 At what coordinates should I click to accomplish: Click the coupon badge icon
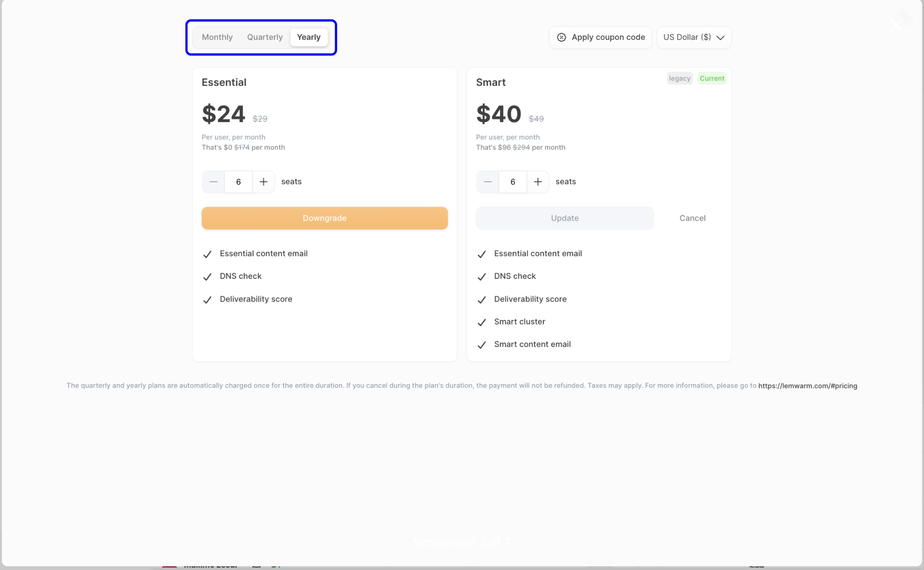pyautogui.click(x=561, y=37)
